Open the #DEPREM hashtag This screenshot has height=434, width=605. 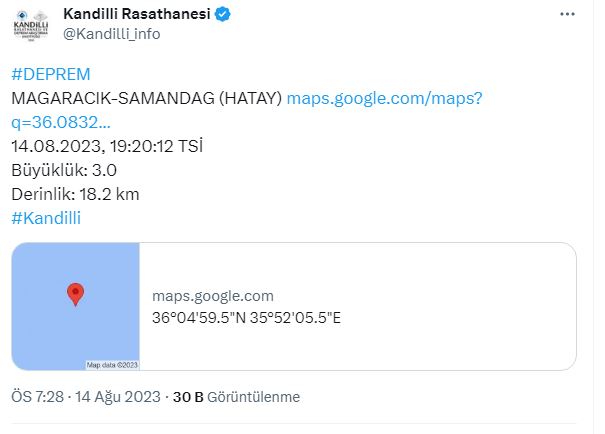pos(51,76)
